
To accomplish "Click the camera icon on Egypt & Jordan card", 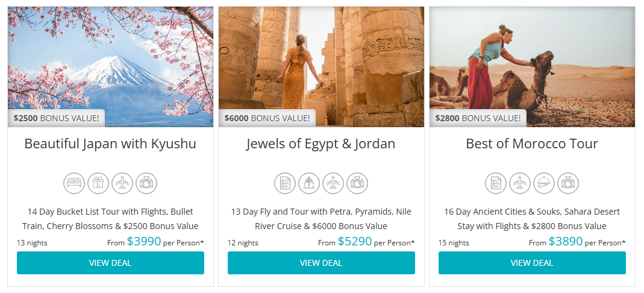I will (357, 183).
